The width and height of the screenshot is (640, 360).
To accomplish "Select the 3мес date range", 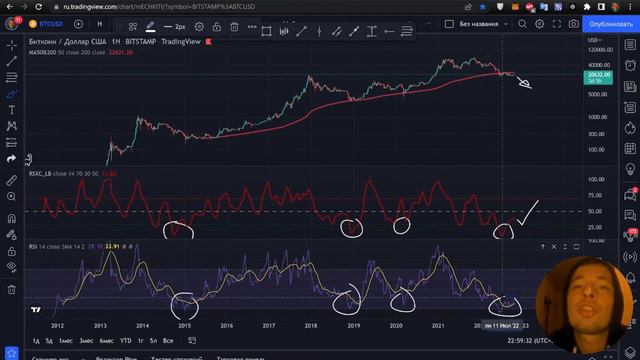I will tap(86, 340).
